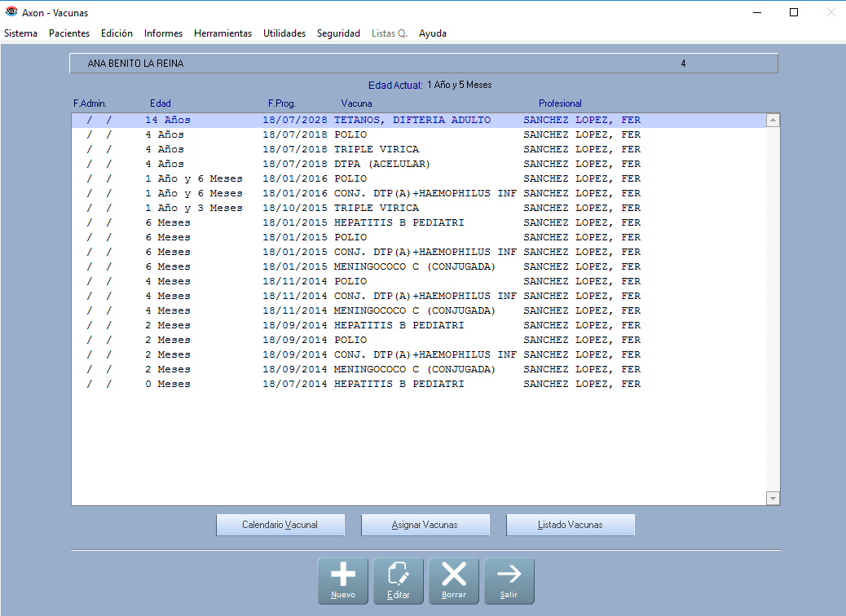Image resolution: width=846 pixels, height=616 pixels.
Task: Open the Listado Vacunas report
Action: tap(570, 525)
